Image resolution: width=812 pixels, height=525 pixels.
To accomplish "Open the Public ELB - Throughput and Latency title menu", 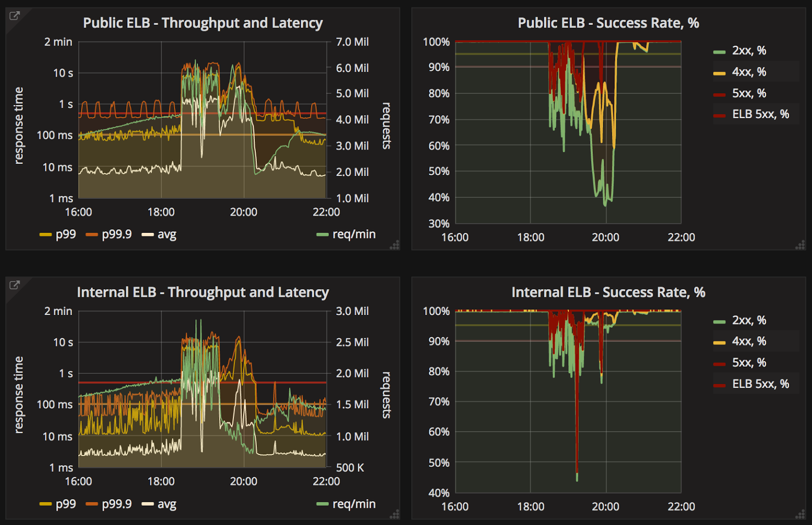I will (203, 23).
